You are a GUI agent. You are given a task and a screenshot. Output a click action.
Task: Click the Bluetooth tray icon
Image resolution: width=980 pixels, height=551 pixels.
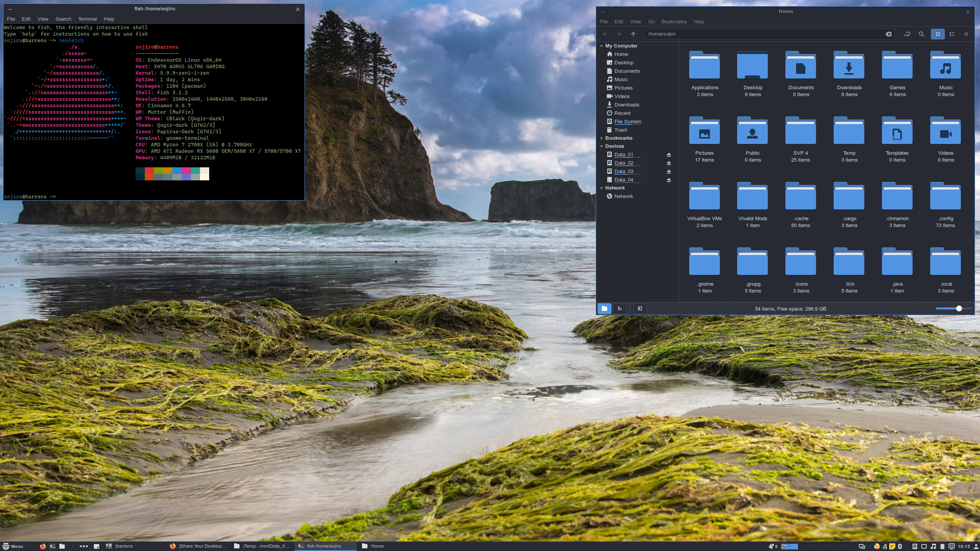900,546
